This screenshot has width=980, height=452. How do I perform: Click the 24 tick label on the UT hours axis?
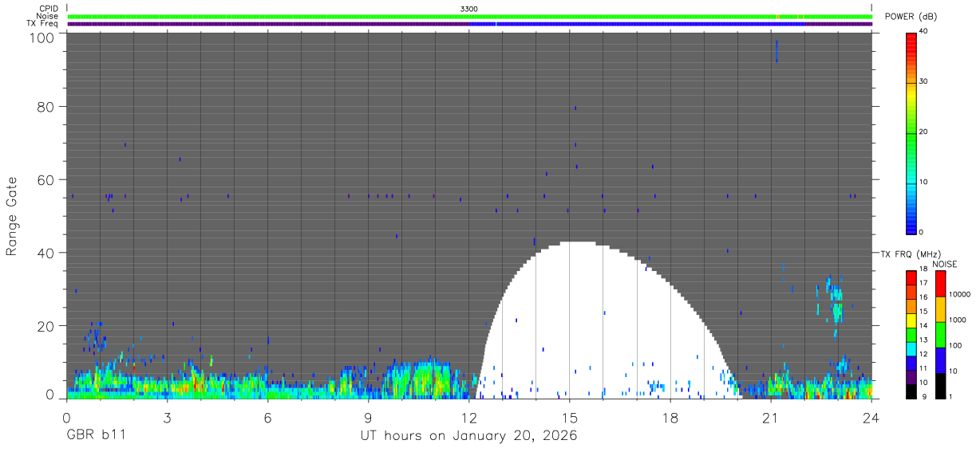click(871, 417)
